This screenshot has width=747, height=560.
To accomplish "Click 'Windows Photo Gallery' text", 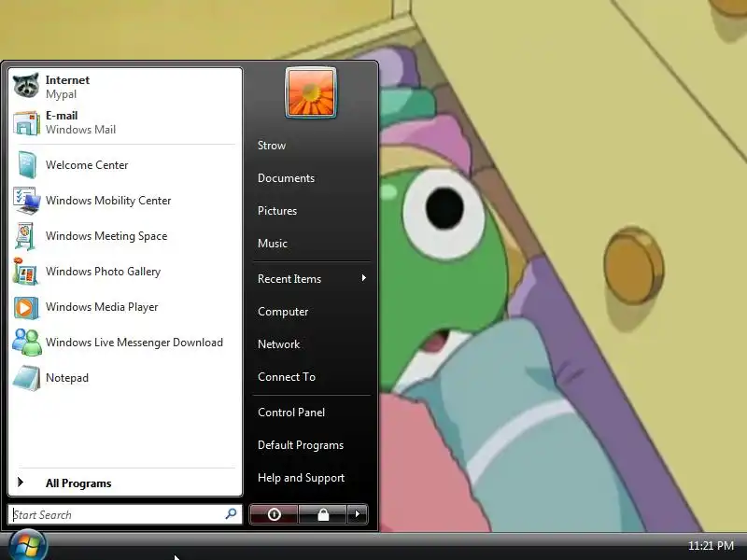I will click(103, 272).
